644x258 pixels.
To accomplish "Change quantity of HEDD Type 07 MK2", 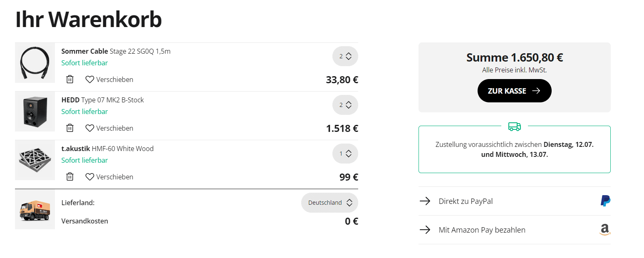I will [345, 105].
